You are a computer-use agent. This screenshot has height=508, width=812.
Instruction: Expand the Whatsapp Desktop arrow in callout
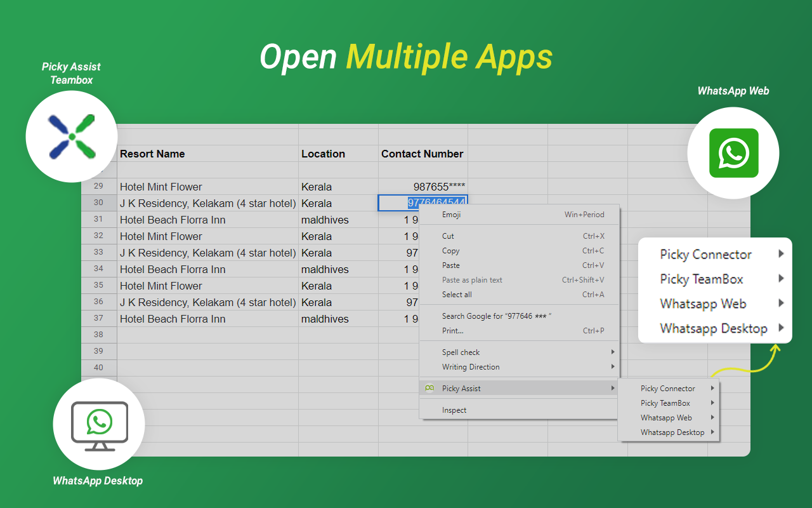pyautogui.click(x=781, y=328)
